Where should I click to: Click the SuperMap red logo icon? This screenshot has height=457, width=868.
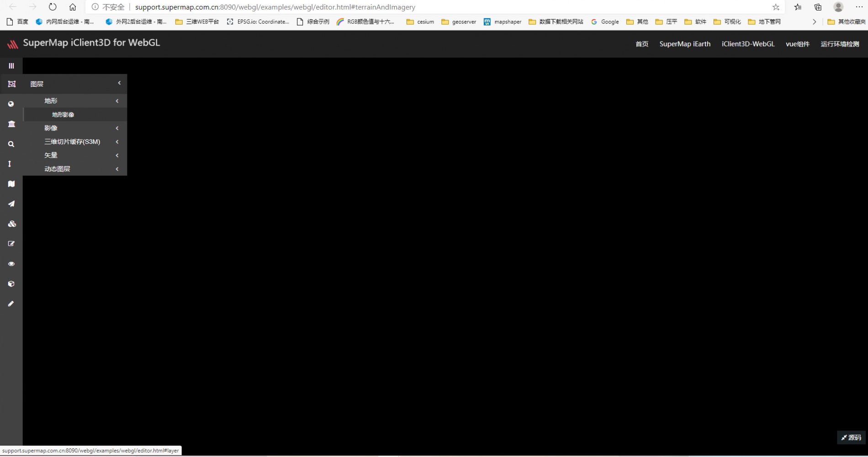point(12,44)
